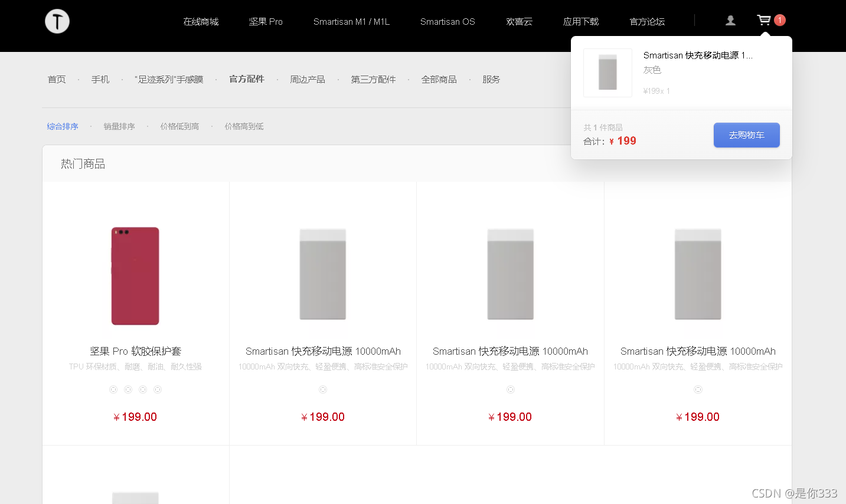The height and width of the screenshot is (504, 846).
Task: Open 在线商城 in top navigation
Action: [x=201, y=22]
